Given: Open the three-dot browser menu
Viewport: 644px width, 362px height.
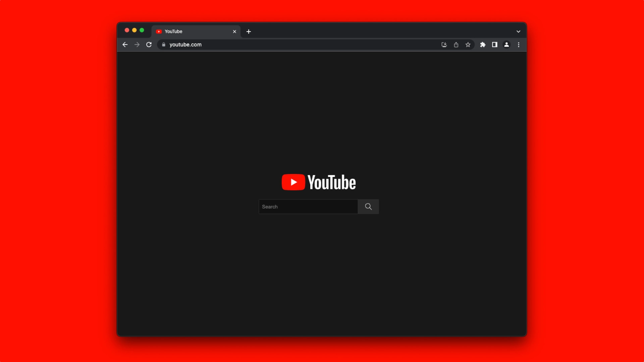Looking at the screenshot, I should (x=519, y=45).
